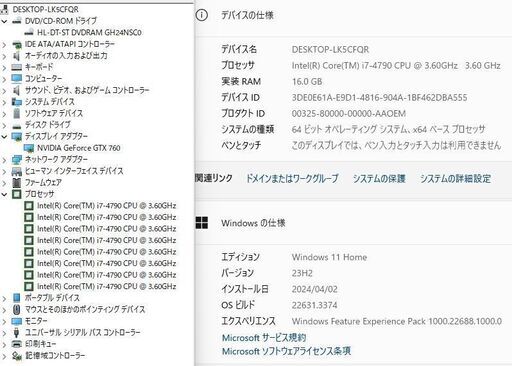The width and height of the screenshot is (512, 366).
Task: Expand the 記憶域コントローラー chevron
Action: 4,356
